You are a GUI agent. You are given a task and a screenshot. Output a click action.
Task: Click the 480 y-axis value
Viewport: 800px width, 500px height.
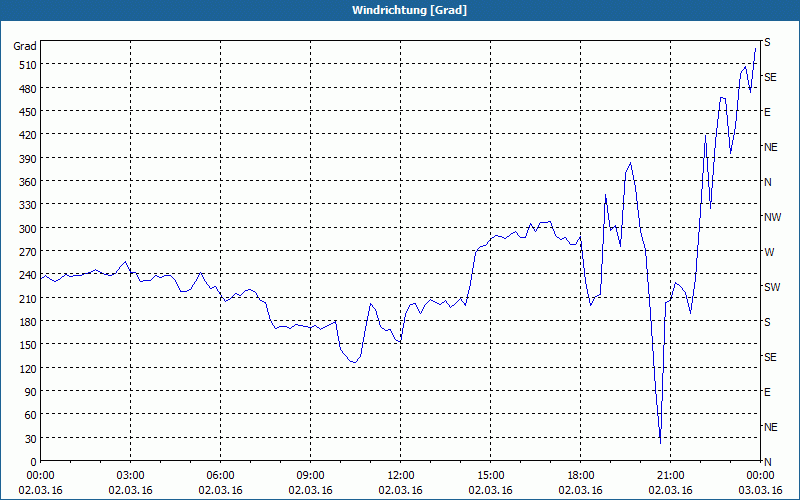point(28,89)
